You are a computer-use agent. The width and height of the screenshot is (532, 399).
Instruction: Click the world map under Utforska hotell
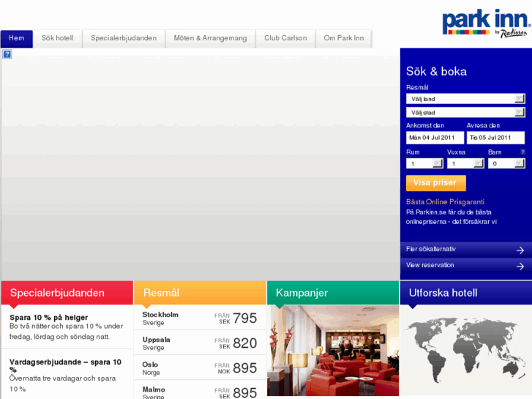pos(466,350)
